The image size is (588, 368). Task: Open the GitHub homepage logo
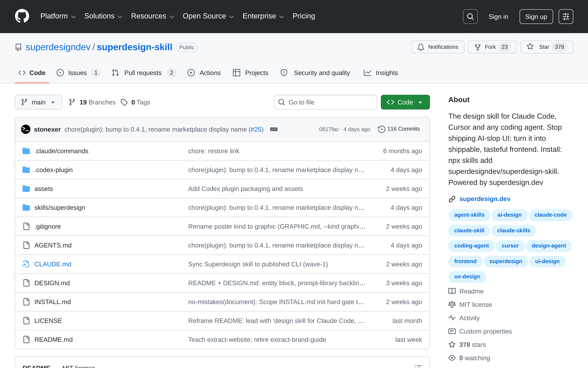pyautogui.click(x=22, y=16)
